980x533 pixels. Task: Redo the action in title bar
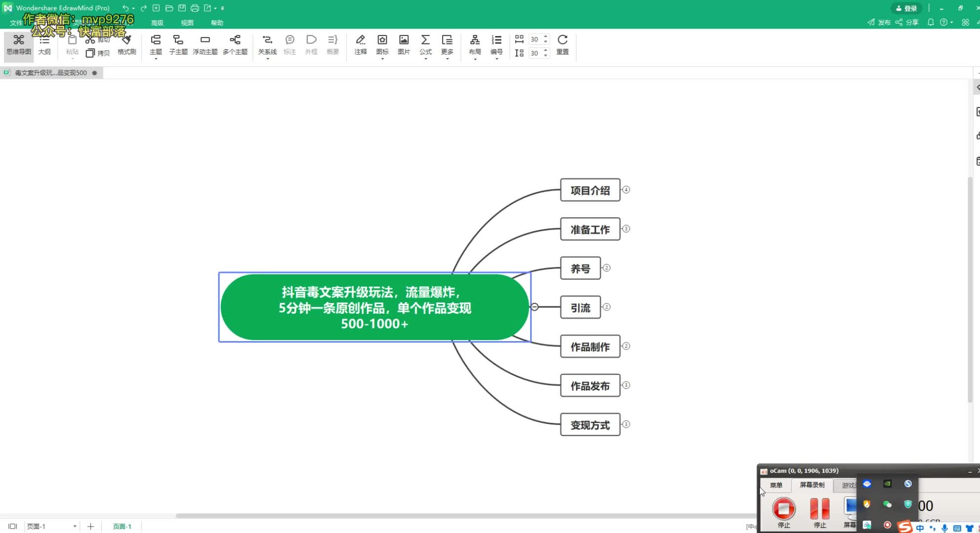pyautogui.click(x=143, y=8)
